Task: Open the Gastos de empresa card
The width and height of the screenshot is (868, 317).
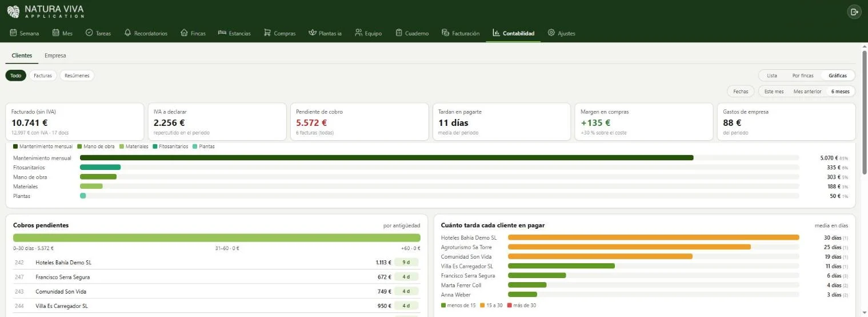Action: [x=786, y=122]
